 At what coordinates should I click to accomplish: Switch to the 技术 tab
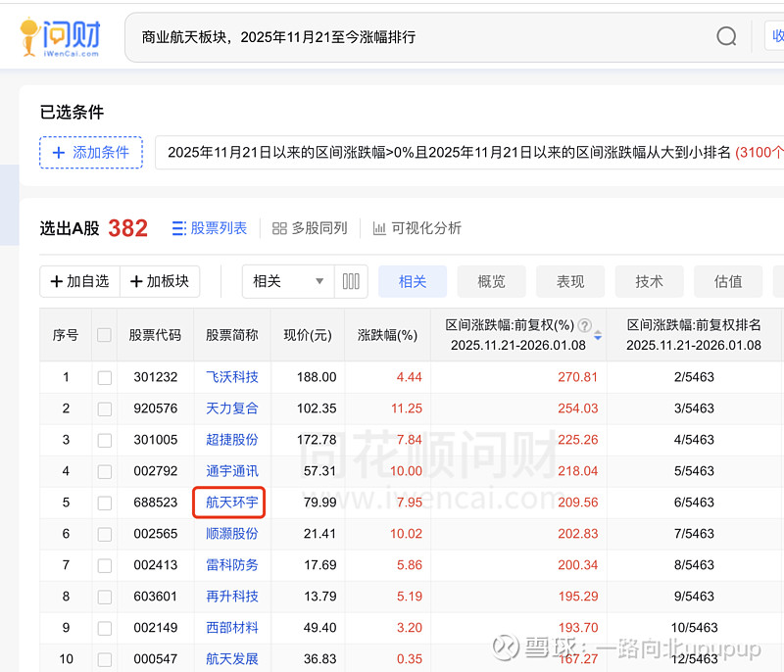pos(649,281)
